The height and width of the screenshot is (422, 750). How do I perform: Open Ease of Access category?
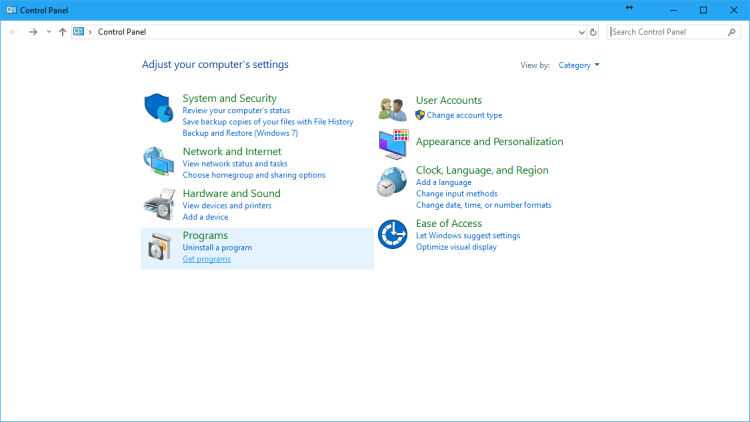point(449,223)
